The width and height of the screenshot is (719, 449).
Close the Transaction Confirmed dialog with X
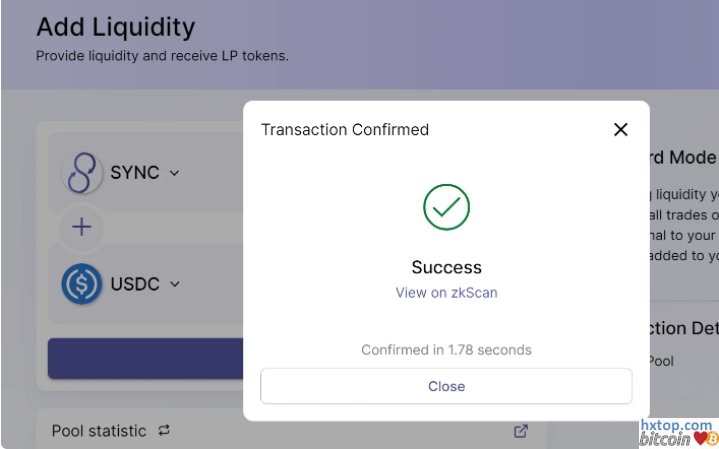tap(620, 130)
